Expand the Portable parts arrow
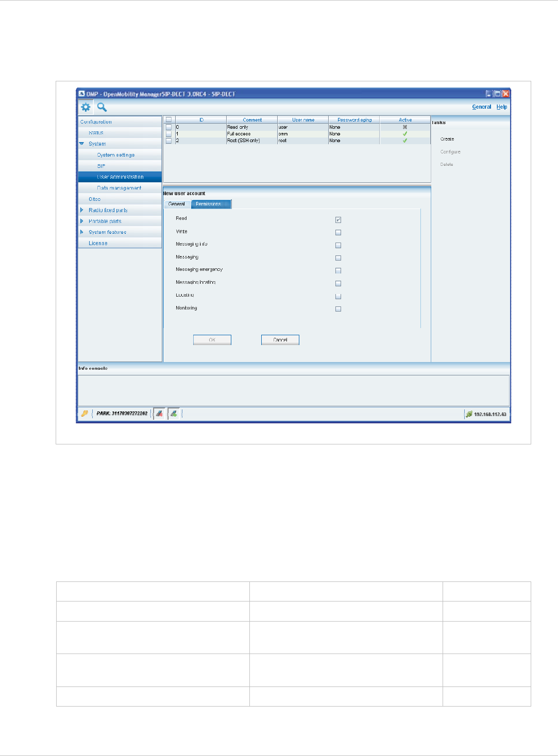This screenshot has height=756, width=558. 82,221
